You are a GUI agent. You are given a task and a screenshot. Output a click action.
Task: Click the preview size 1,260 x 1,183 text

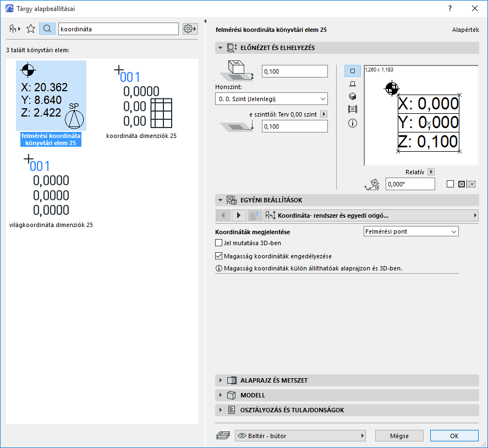[379, 70]
